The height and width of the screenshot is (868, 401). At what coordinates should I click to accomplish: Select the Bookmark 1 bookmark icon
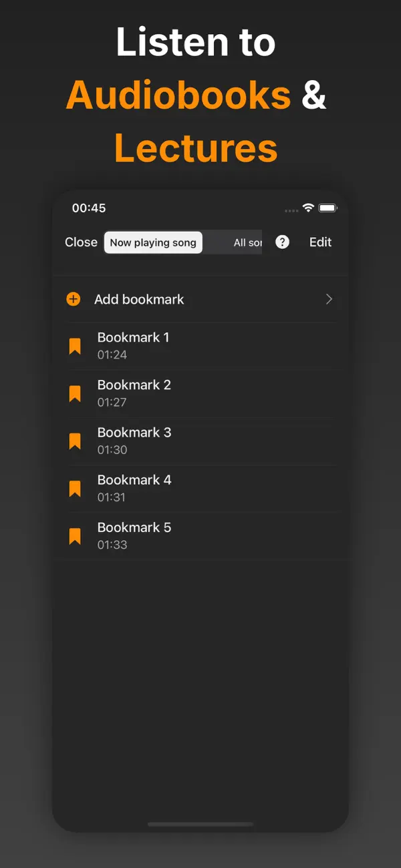coord(75,346)
